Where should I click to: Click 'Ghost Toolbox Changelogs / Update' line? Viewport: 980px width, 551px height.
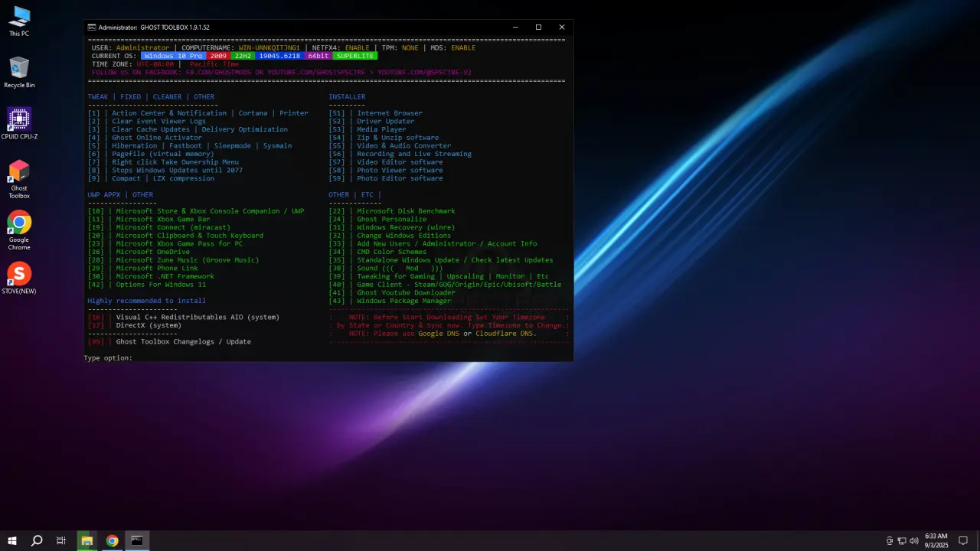[169, 341]
